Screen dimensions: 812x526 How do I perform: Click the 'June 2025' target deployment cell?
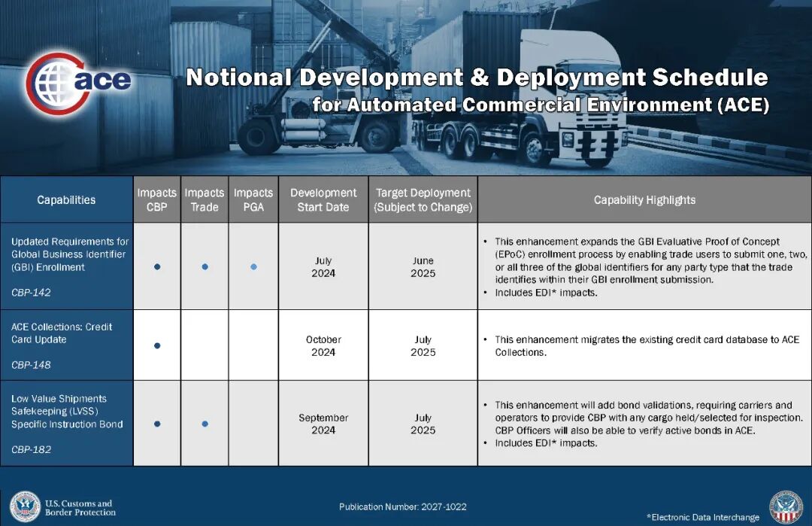pos(423,267)
